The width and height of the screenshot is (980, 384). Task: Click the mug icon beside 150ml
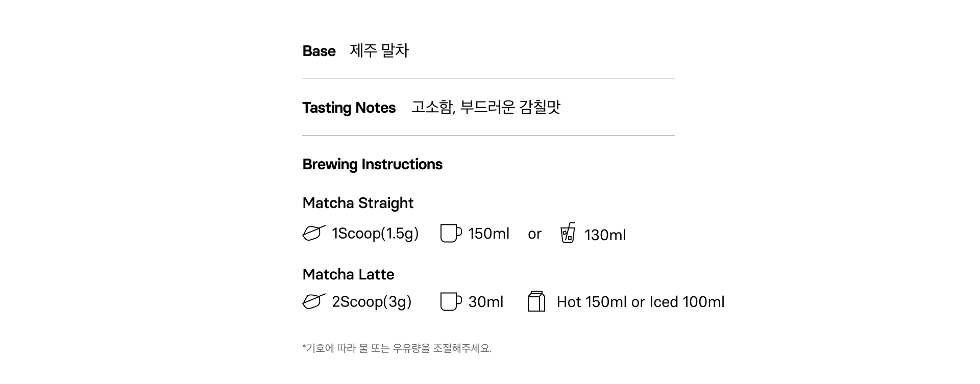tap(451, 233)
